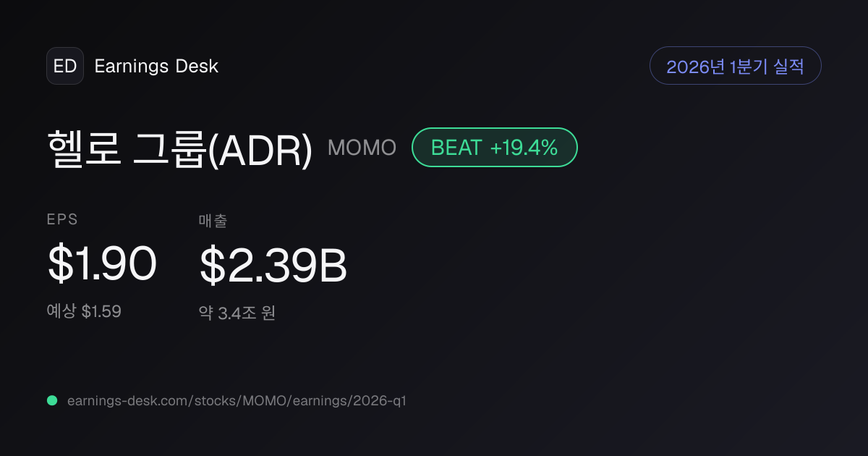868x456 pixels.
Task: Open the earnings-desk.com MOMO earnings URL
Action: [x=237, y=401]
